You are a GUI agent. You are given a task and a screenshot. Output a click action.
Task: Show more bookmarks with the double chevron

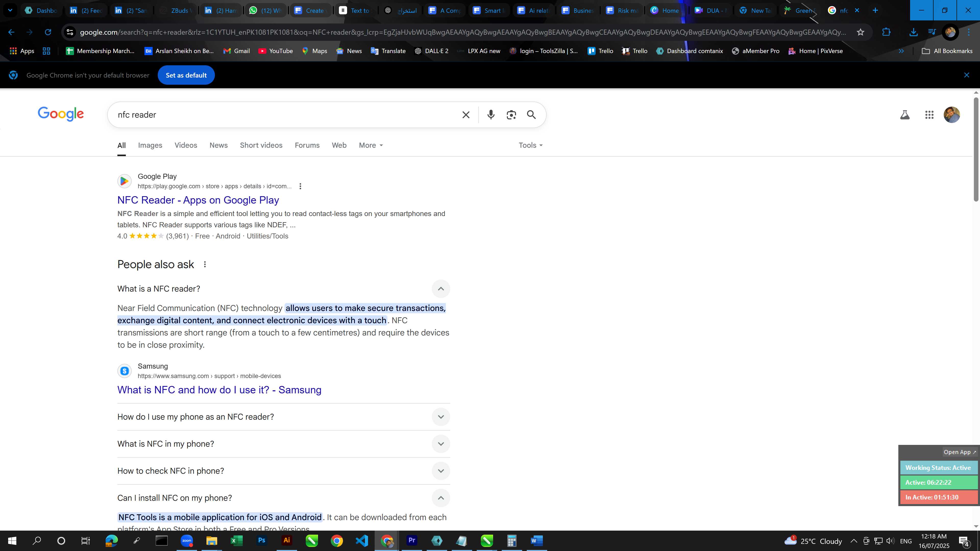pyautogui.click(x=901, y=51)
